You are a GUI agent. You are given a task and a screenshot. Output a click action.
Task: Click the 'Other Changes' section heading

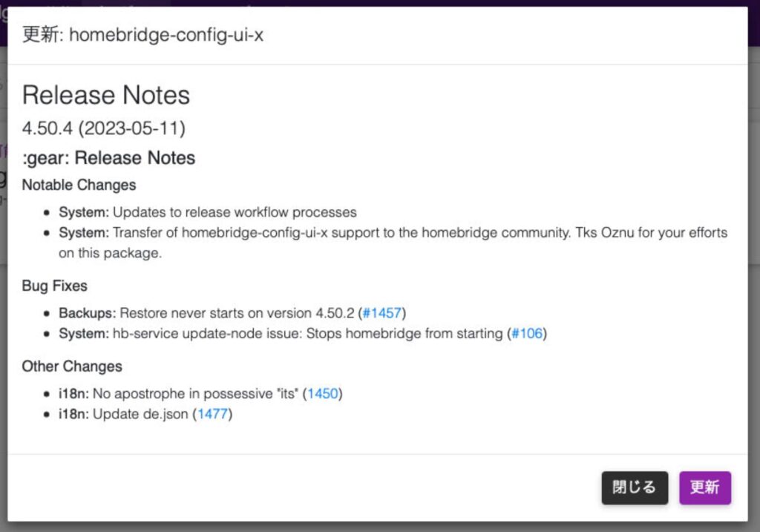point(72,366)
